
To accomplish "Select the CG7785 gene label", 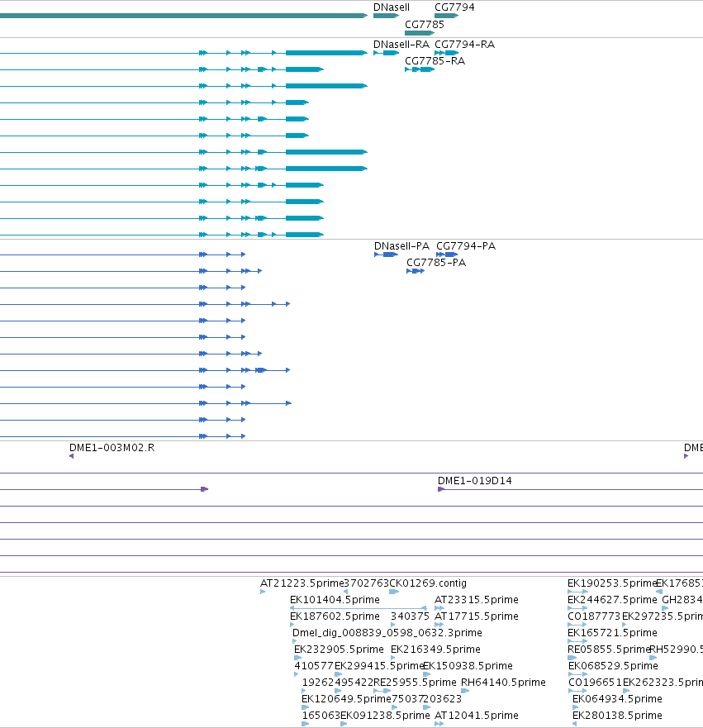I will pos(424,25).
